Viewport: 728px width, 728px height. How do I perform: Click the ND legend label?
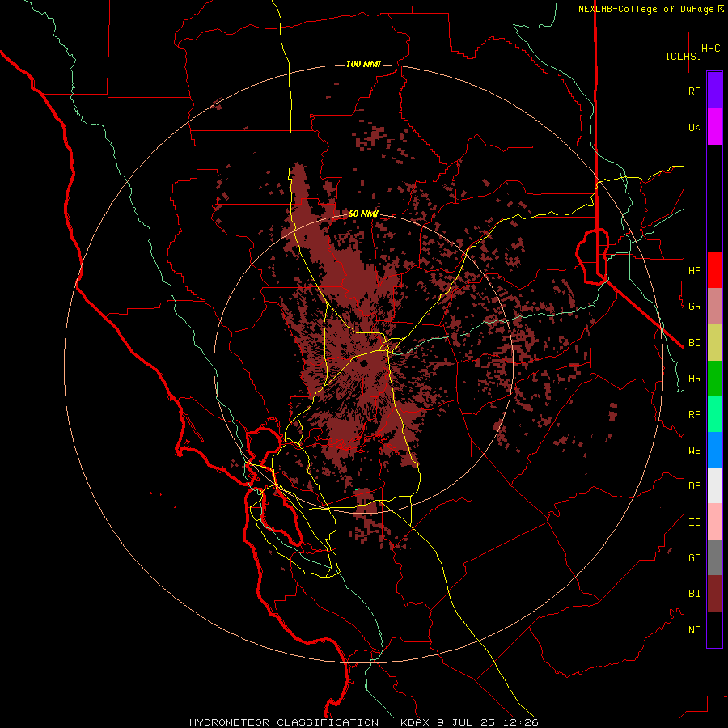pos(694,629)
